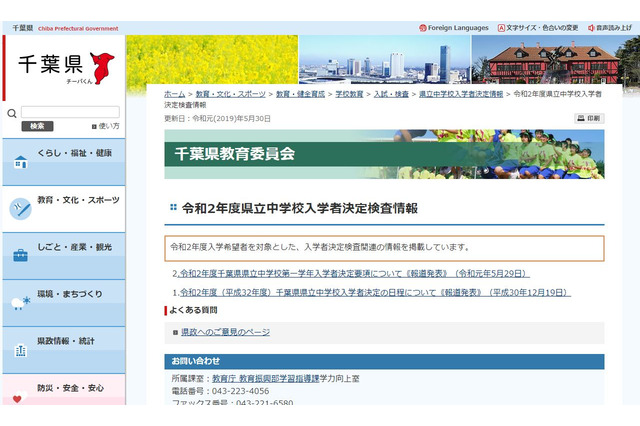Go to 県立中学校入学者決定情報 in the breadcrumb

pyautogui.click(x=461, y=94)
